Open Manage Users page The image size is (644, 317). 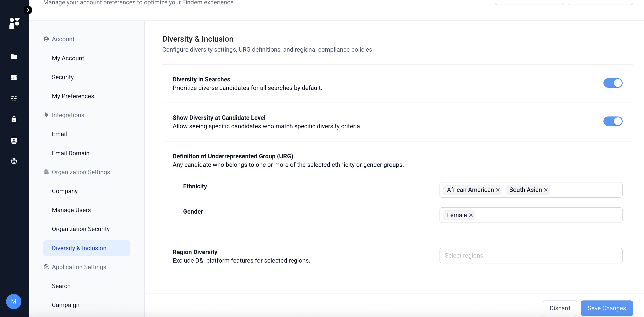(71, 210)
